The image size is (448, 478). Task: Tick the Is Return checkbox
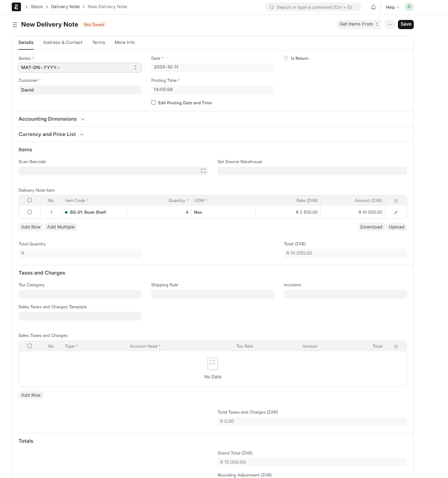[286, 58]
